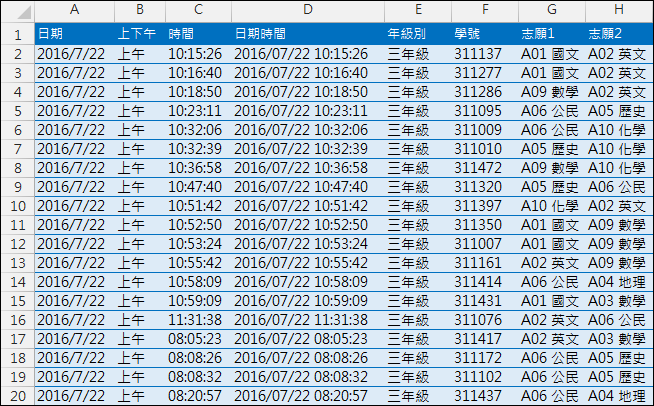This screenshot has height=406, width=654.
Task: Select A09 數學 in row 4 column G
Action: point(552,92)
